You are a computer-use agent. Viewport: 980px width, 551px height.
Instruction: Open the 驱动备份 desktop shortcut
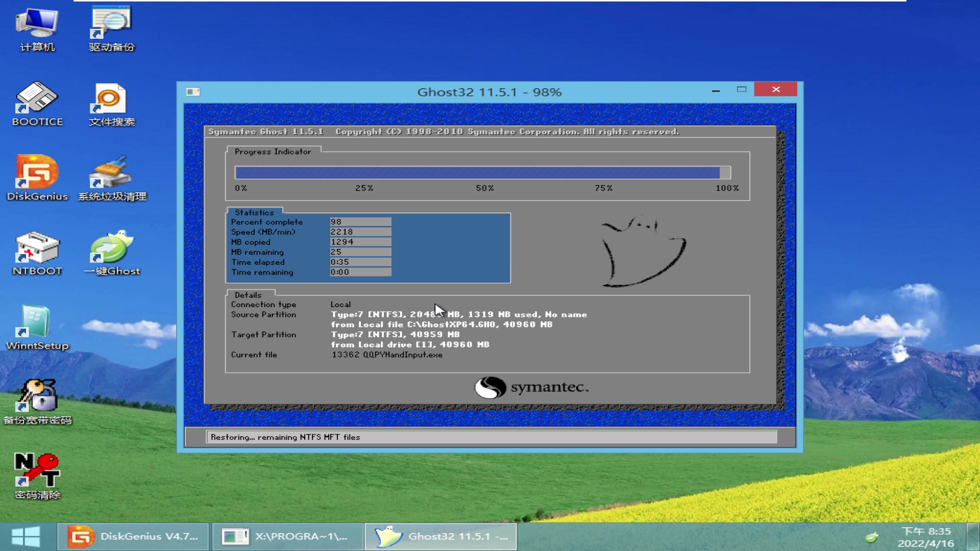[111, 30]
